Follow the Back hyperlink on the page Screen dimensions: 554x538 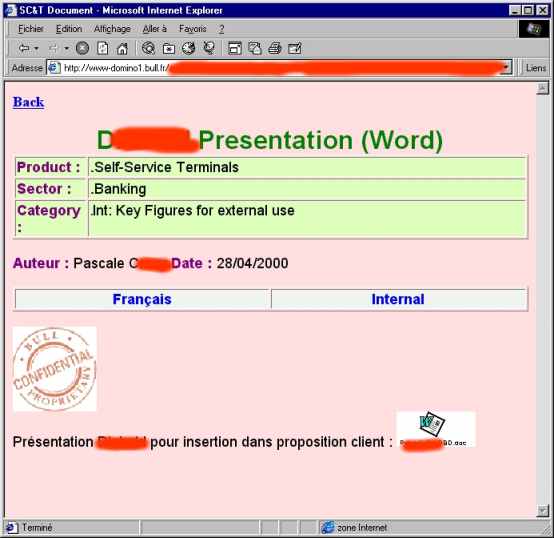click(x=29, y=102)
